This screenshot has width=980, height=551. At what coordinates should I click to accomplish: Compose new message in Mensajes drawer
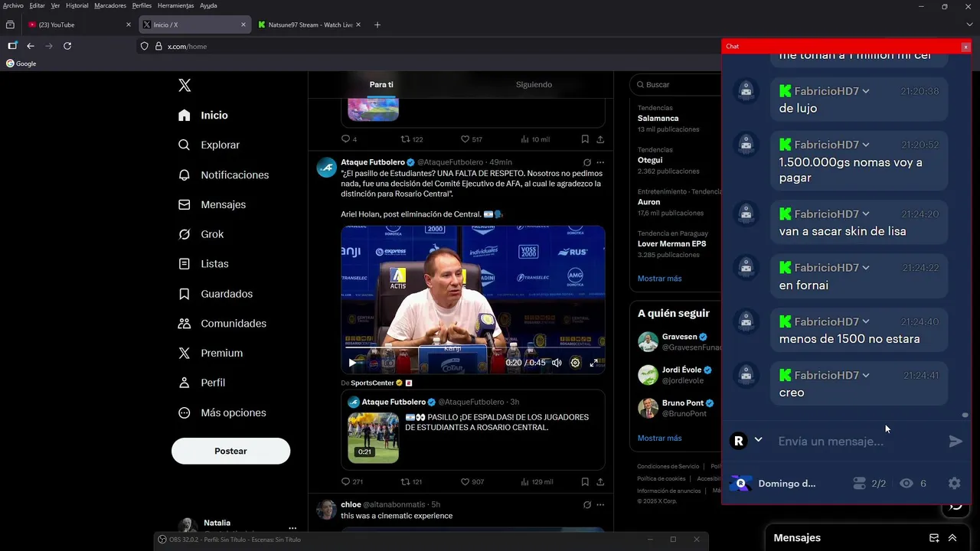tap(934, 538)
